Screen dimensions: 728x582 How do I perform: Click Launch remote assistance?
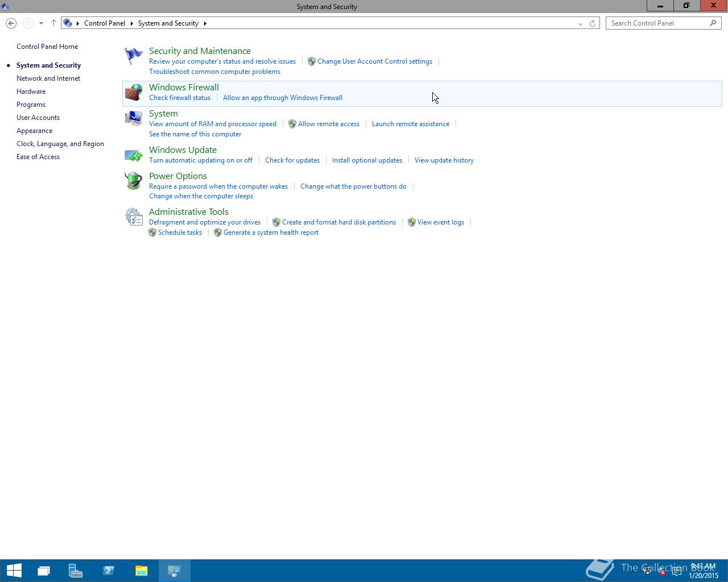click(x=411, y=124)
